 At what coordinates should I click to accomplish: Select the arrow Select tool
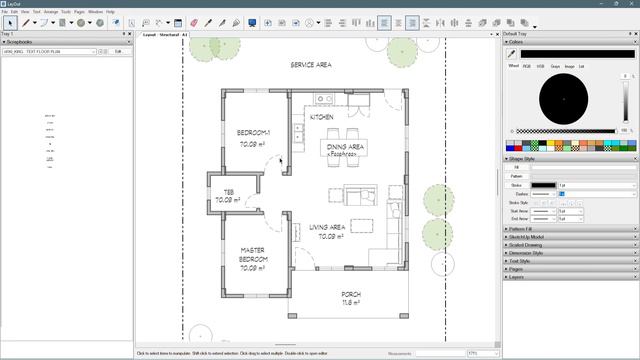tap(10, 23)
